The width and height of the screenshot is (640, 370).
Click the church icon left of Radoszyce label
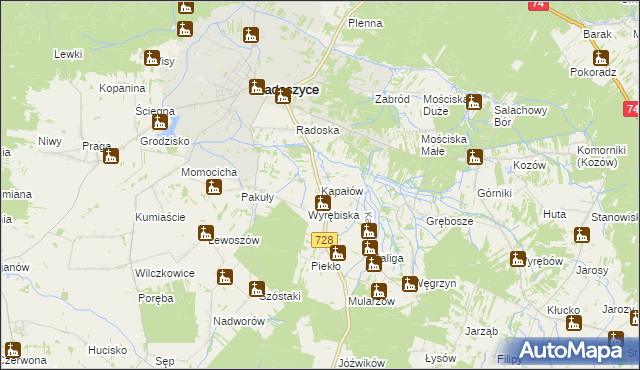click(x=257, y=87)
